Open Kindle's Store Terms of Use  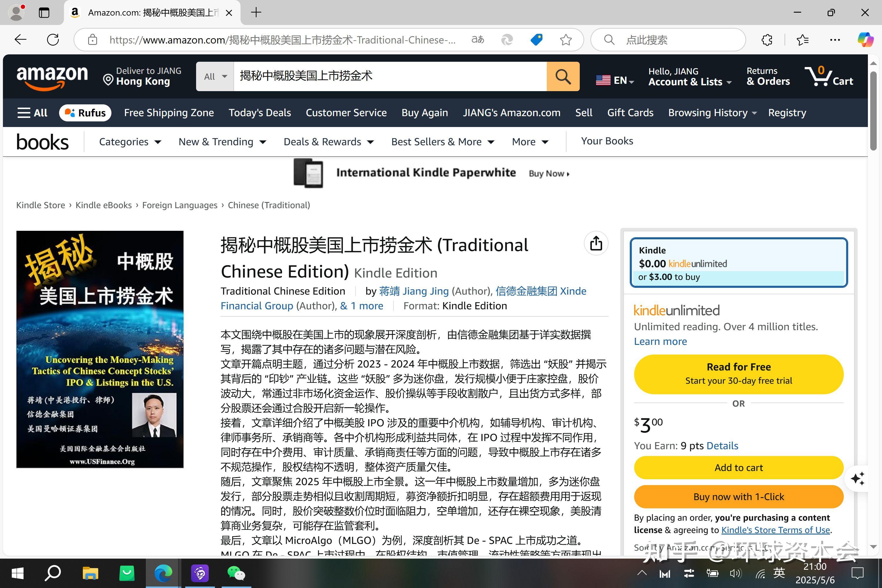point(775,530)
